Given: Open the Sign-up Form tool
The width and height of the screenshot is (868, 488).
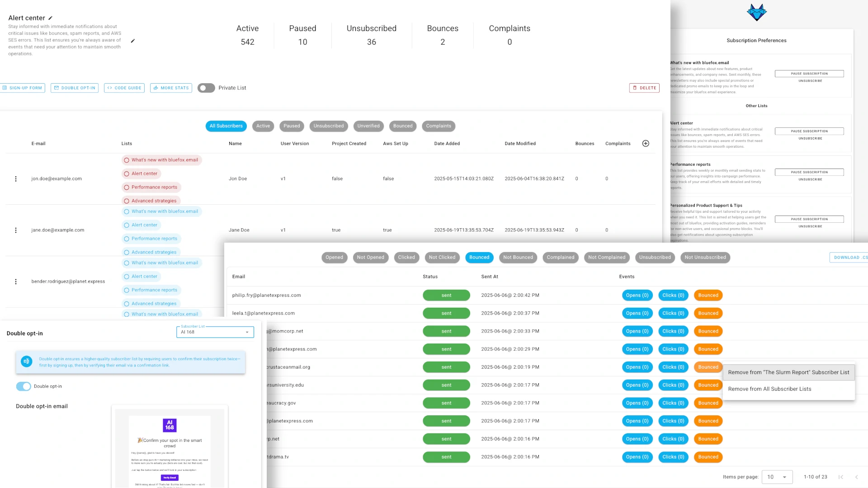Looking at the screenshot, I should (23, 88).
